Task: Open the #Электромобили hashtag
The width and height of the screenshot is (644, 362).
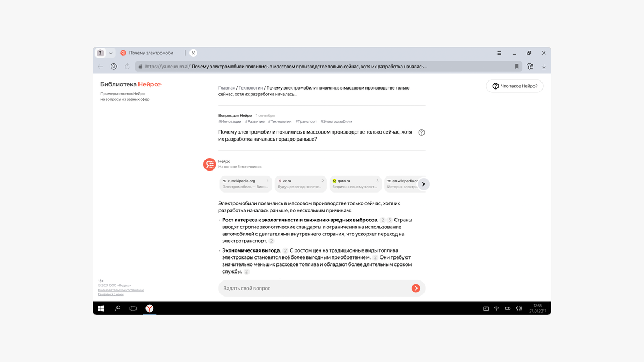Action: tap(336, 122)
